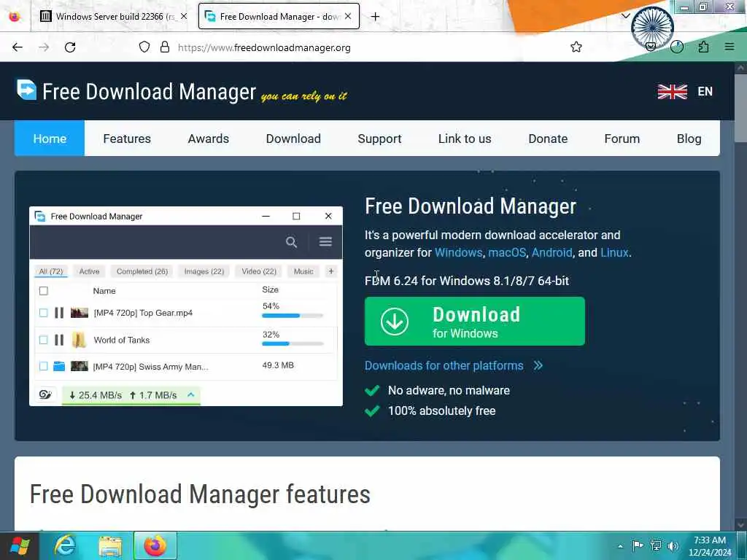747x560 pixels.
Task: Open the tracking protection shield icon
Action: click(x=144, y=47)
